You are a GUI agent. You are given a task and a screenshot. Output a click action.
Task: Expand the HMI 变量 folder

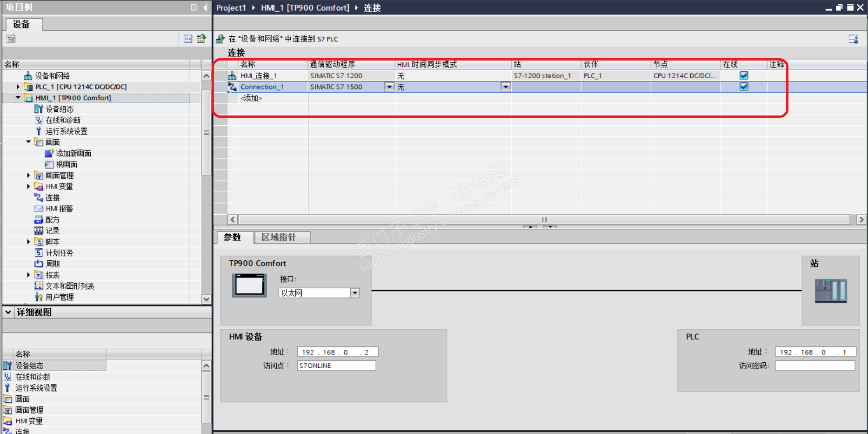(28, 187)
